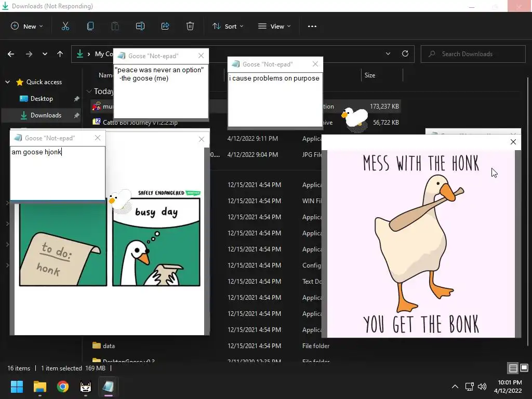Click the Cut scissors icon
532x399 pixels.
[65, 26]
